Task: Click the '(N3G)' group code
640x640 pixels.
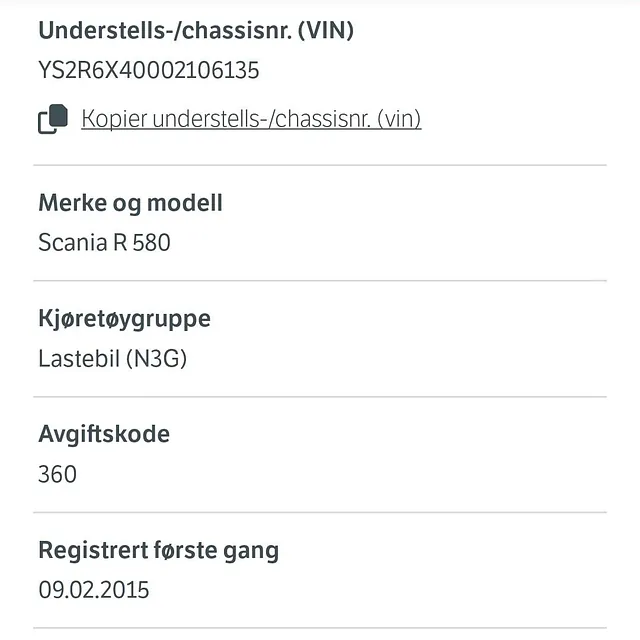Action: point(156,358)
